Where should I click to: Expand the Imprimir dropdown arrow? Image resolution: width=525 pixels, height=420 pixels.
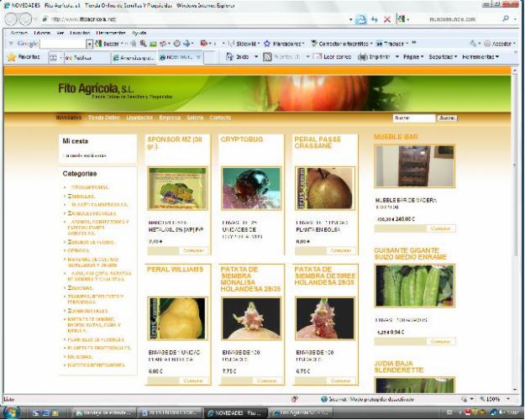[x=397, y=57]
